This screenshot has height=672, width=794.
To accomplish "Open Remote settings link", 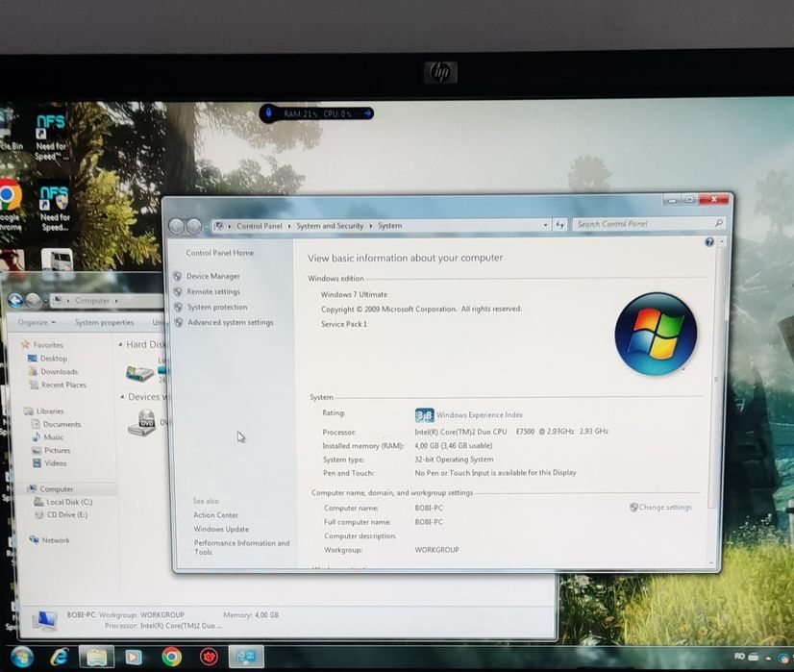I will (x=213, y=291).
